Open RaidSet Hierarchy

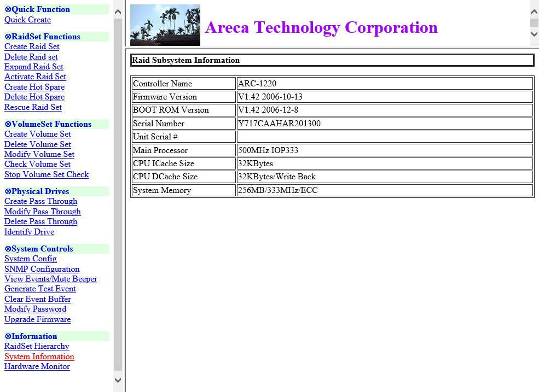37,346
